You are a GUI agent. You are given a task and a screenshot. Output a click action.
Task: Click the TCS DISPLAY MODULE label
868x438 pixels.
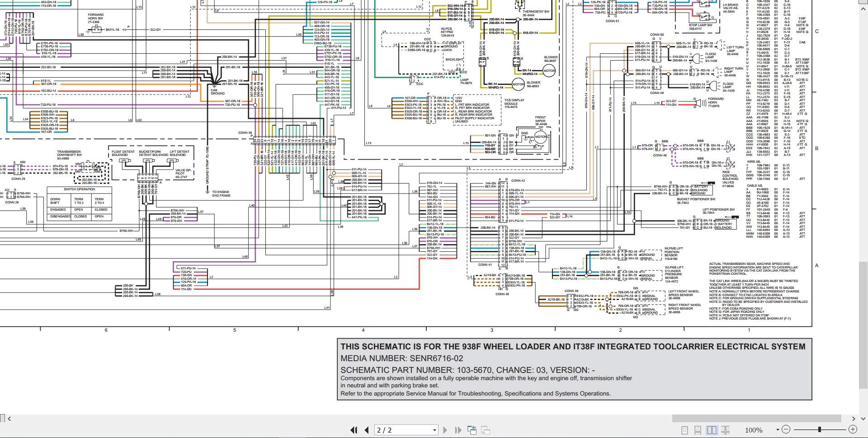(x=514, y=104)
